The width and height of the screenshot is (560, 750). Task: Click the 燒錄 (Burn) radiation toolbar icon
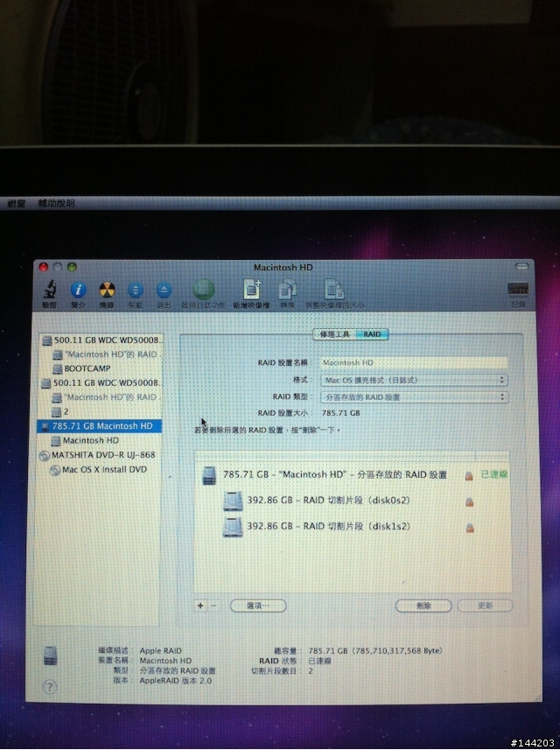[107, 290]
